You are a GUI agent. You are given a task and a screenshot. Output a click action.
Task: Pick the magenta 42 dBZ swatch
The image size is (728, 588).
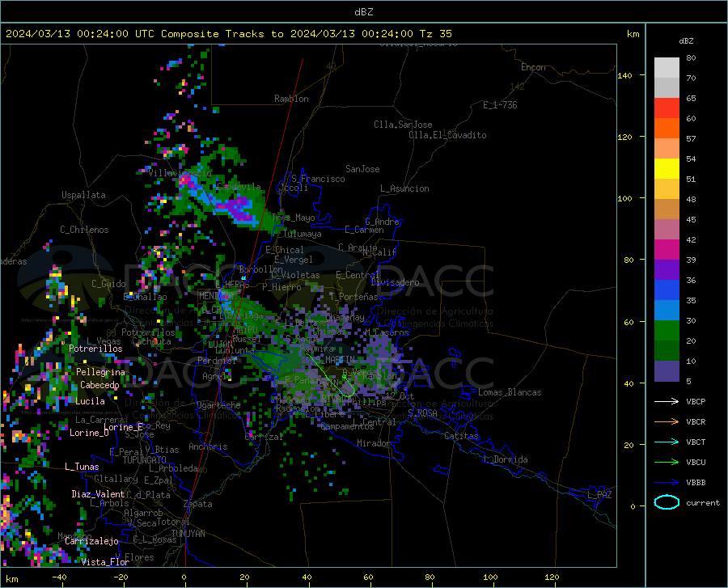pos(667,250)
